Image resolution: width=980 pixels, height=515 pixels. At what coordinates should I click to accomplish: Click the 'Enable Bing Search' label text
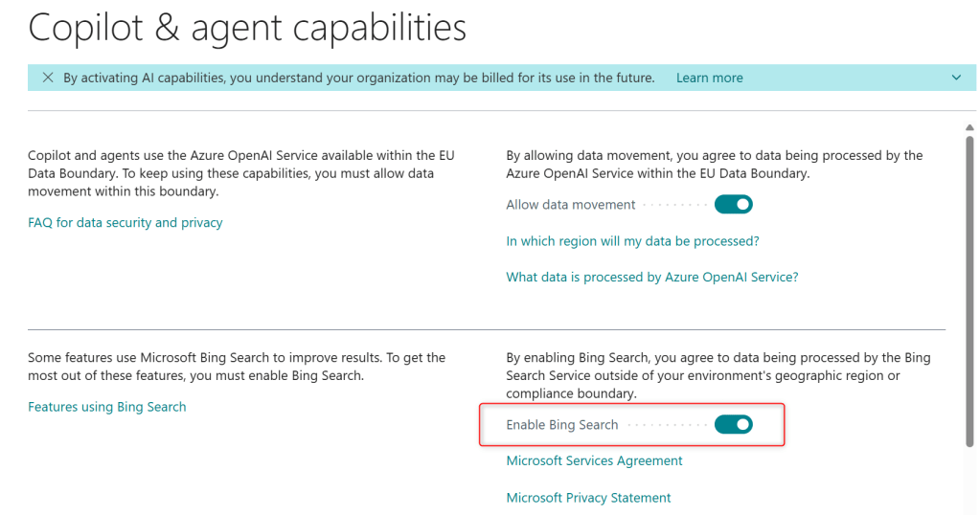click(x=561, y=425)
